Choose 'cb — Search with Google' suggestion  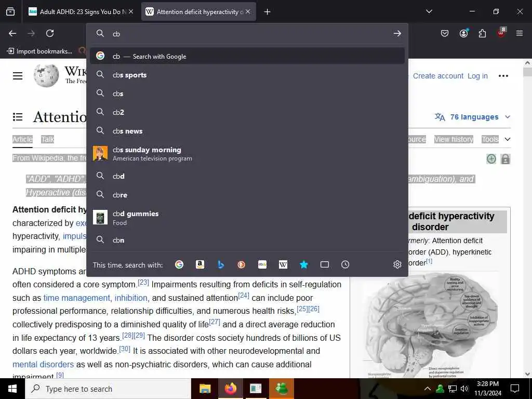[x=247, y=56]
